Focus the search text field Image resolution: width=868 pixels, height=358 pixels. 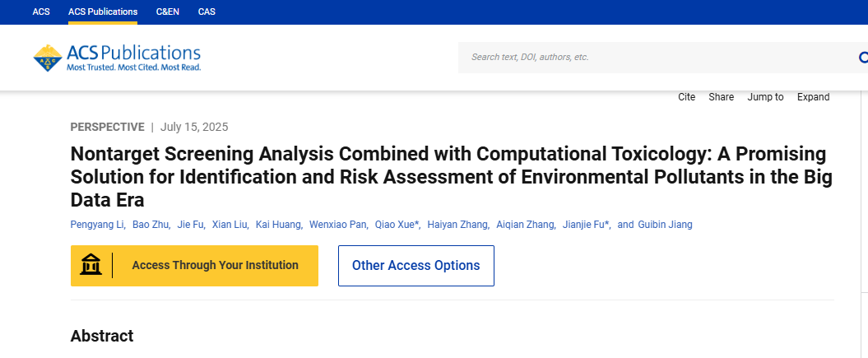[x=659, y=57]
